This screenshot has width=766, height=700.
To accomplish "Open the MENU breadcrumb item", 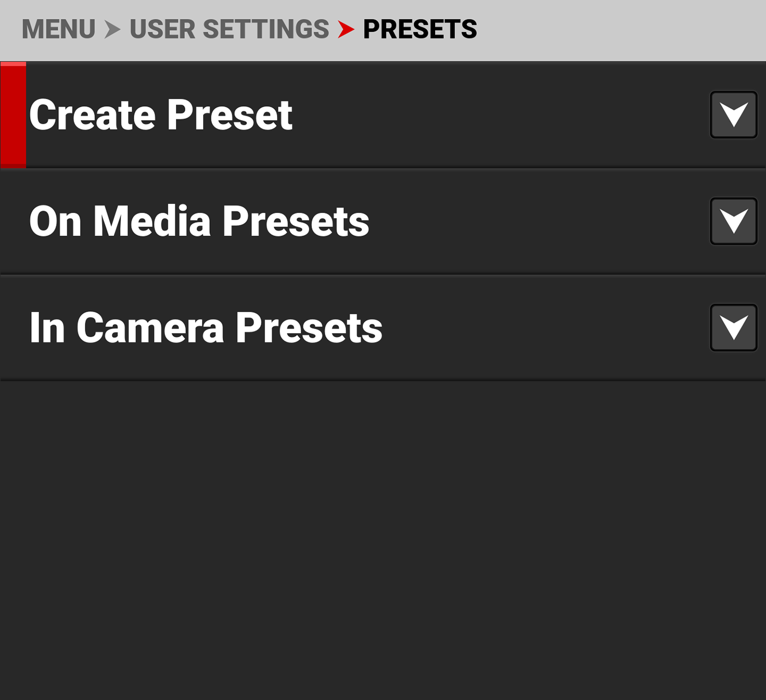I will (x=59, y=29).
